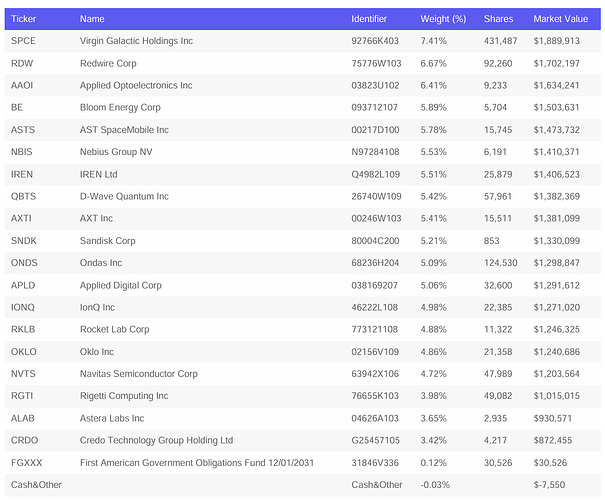Viewport: 605px width, 500px height.
Task: Select the Nebius Group NV row
Action: 302,152
